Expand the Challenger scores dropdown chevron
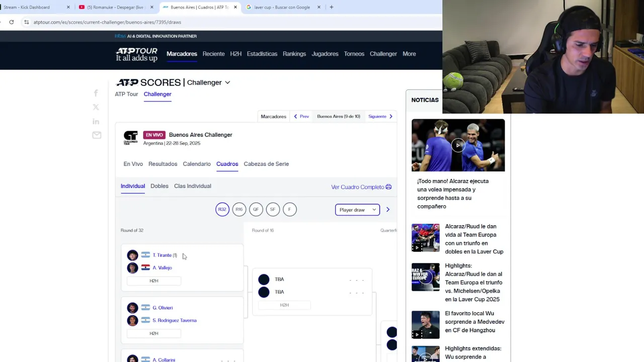The height and width of the screenshot is (362, 644). click(227, 82)
